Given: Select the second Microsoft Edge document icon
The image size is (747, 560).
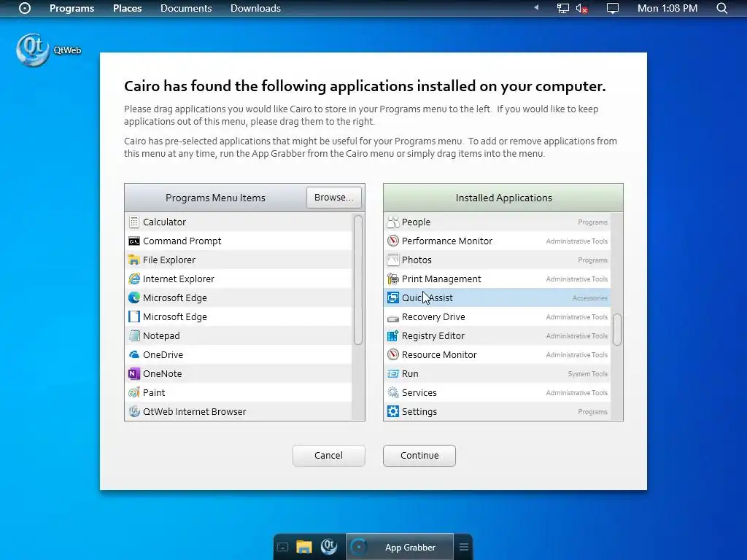Looking at the screenshot, I should click(x=134, y=316).
